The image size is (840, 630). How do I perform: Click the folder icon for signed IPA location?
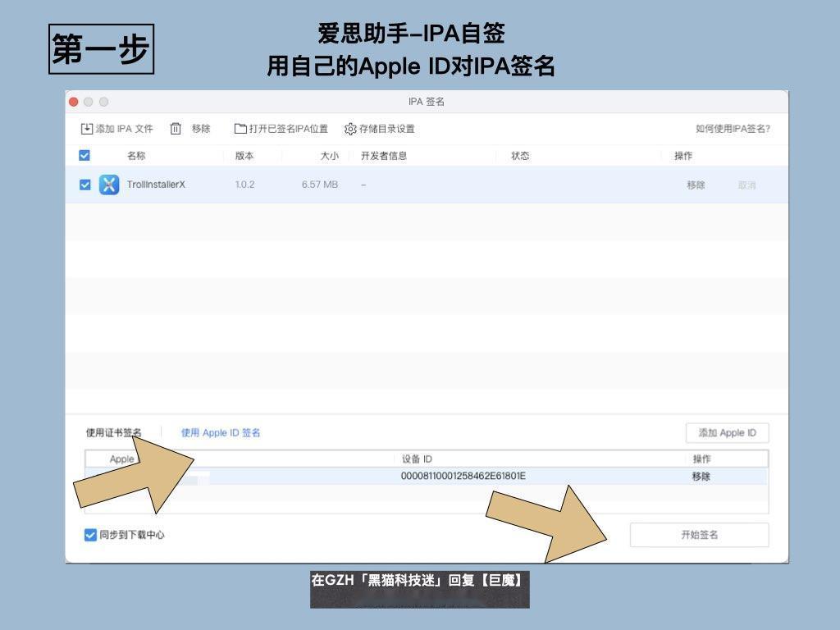point(240,129)
